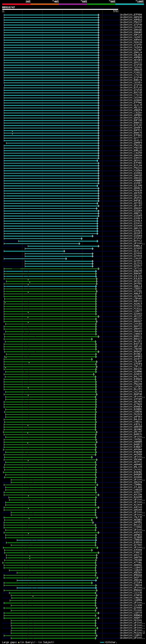Select label UniRef100_C6T3J1
This screenshot has height=644, width=146.
(131, 268)
